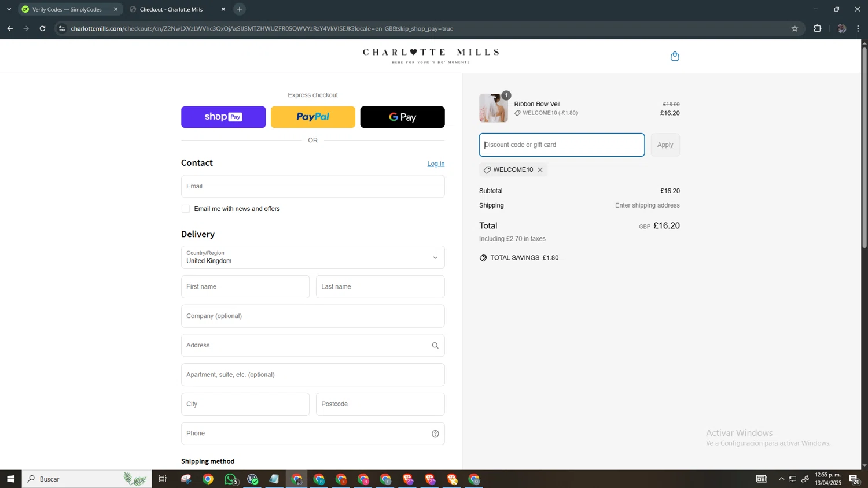Open the Windows Start menu
This screenshot has height=488, width=868.
[10, 479]
